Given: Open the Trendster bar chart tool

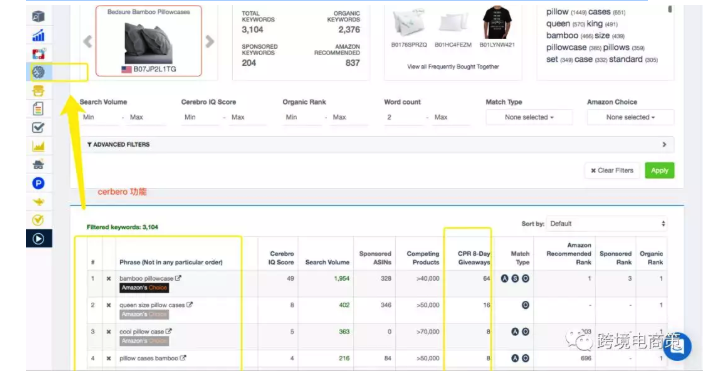Looking at the screenshot, I should tap(38, 35).
